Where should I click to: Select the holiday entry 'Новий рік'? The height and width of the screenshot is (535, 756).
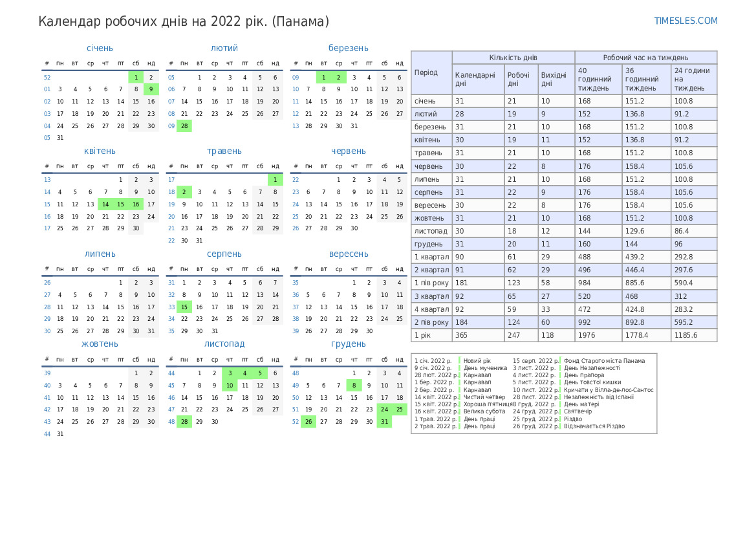tap(477, 361)
